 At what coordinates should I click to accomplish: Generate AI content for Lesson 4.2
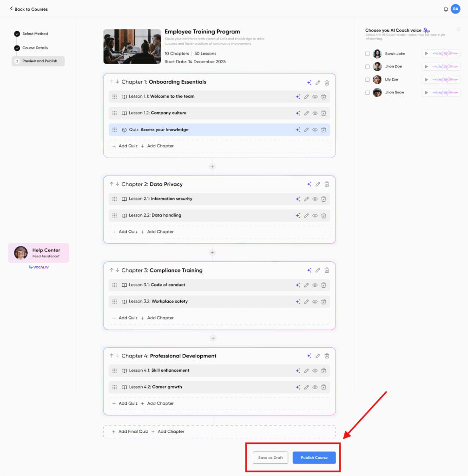tap(298, 387)
